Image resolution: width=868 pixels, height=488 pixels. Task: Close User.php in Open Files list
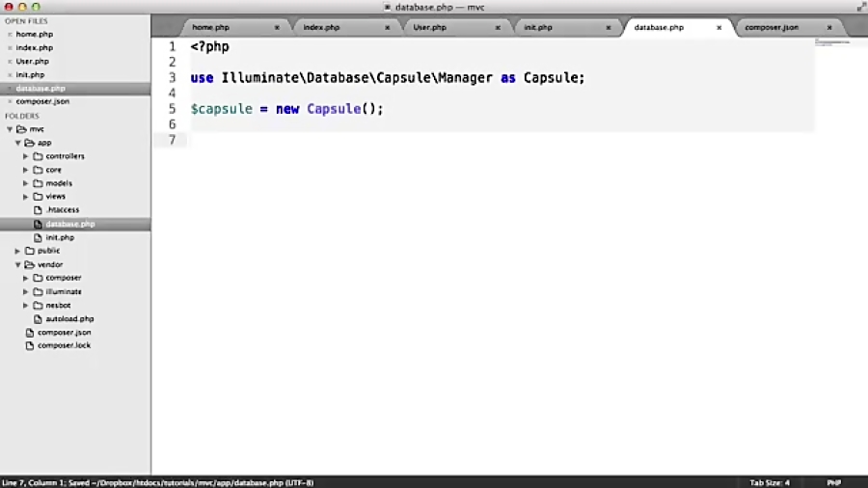click(x=10, y=62)
